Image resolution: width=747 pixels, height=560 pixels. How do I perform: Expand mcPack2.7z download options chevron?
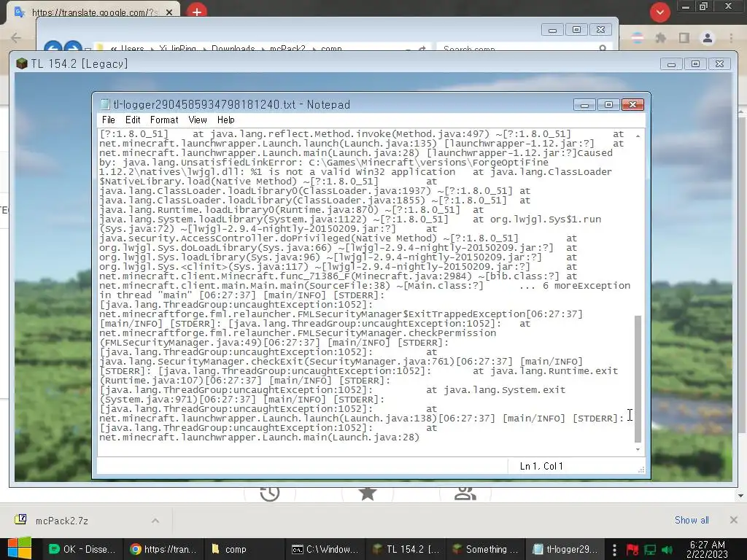tap(155, 521)
